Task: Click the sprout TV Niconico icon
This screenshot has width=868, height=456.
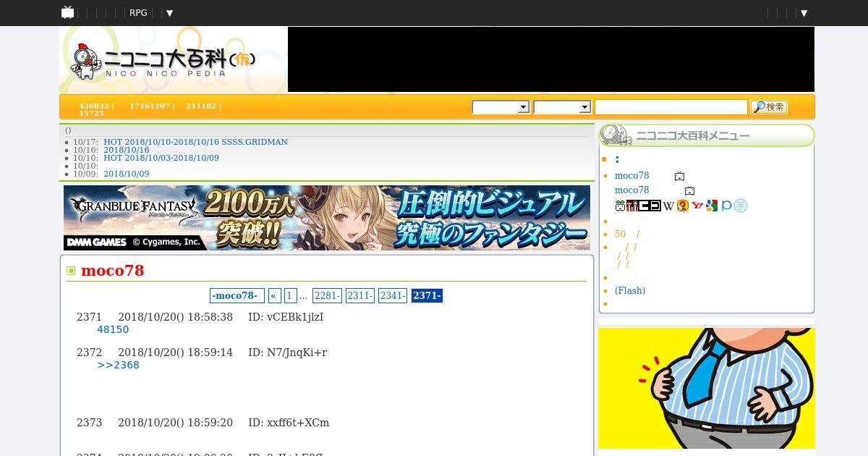Action: pos(620,206)
